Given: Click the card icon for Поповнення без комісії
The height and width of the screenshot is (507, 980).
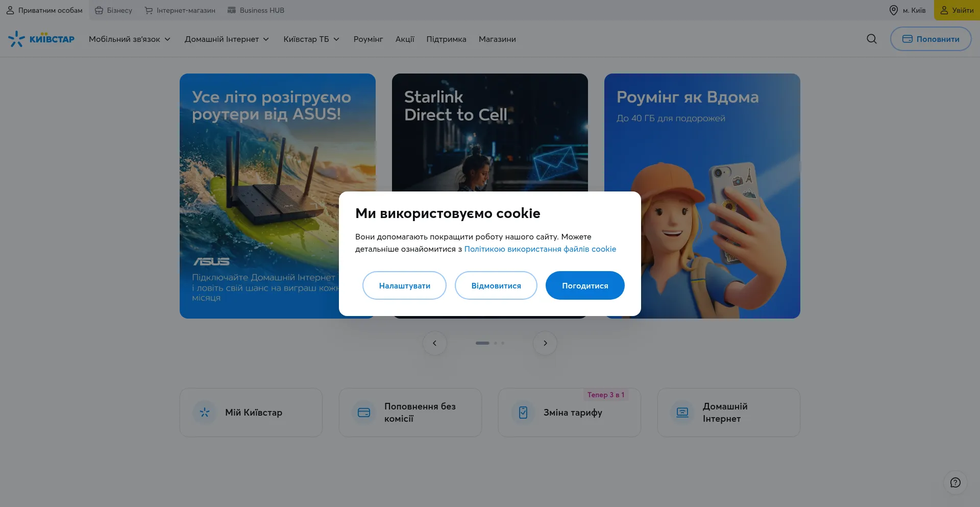Looking at the screenshot, I should [x=364, y=413].
